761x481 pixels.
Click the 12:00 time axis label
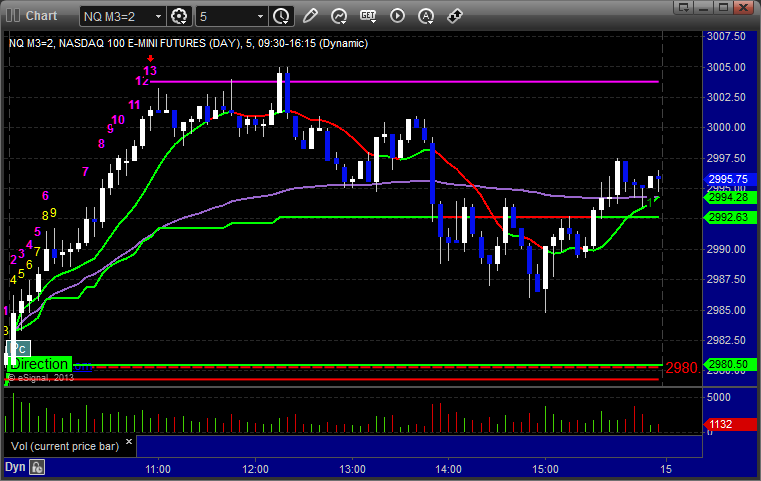click(255, 469)
